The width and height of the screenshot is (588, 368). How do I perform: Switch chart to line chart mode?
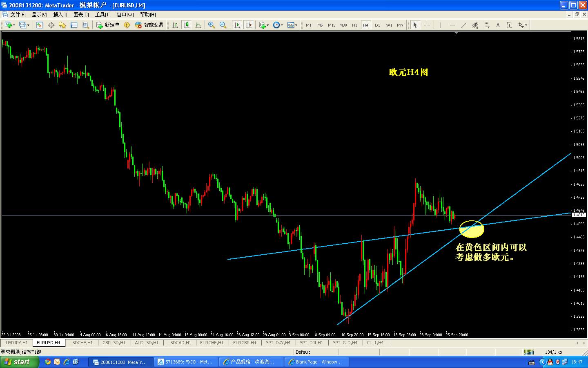[198, 25]
